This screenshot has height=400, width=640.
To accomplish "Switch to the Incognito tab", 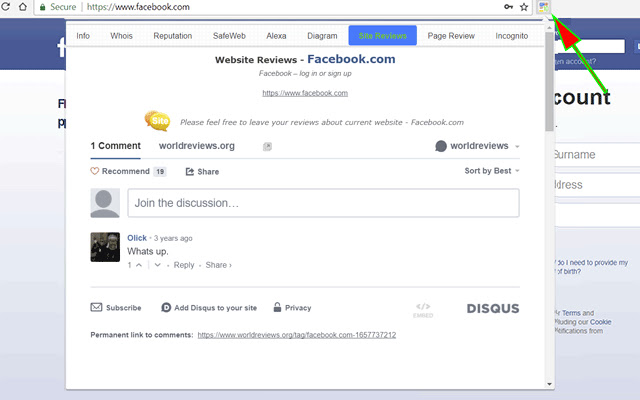I will [512, 36].
